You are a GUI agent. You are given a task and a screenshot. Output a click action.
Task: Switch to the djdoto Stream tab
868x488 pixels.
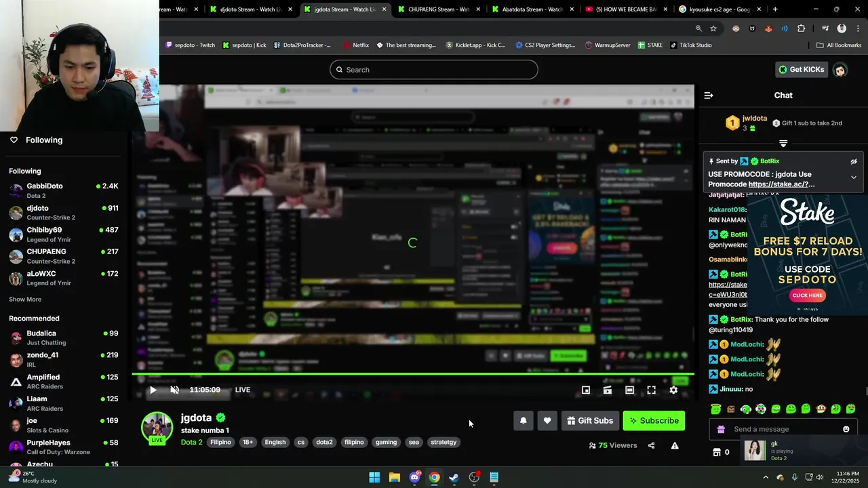coord(251,9)
